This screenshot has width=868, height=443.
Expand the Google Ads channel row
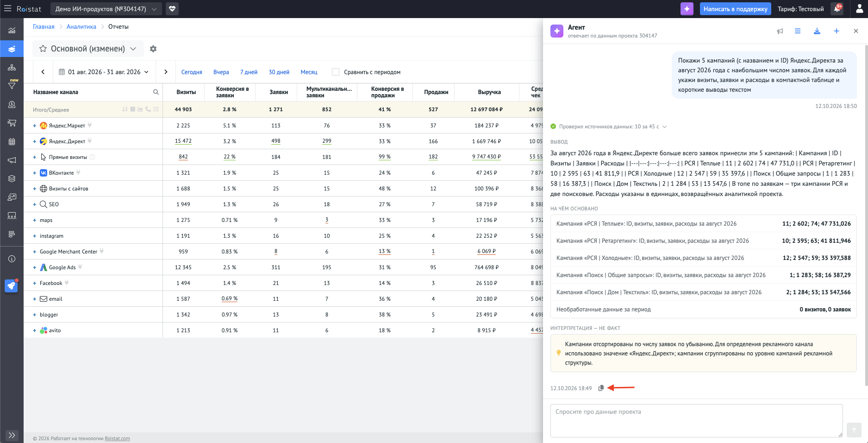click(x=34, y=267)
